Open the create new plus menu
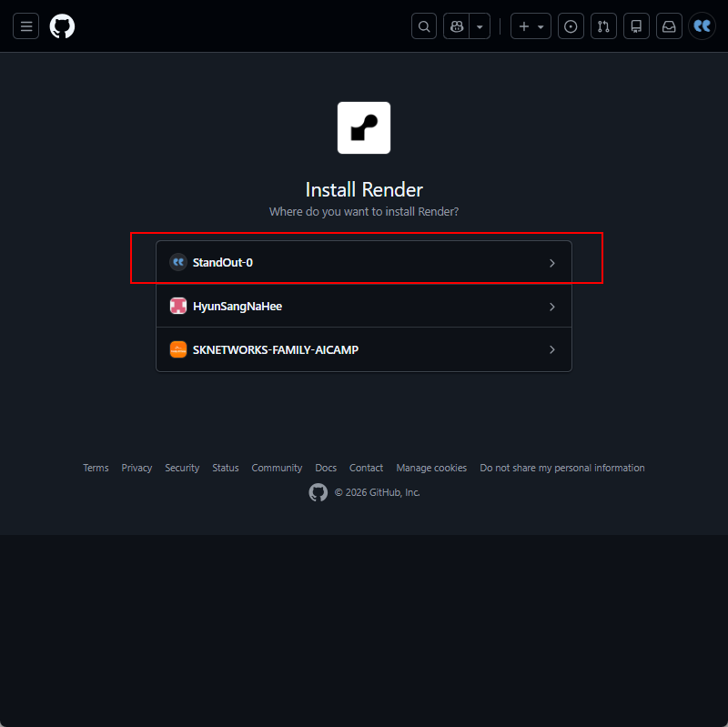Screen dimensions: 728x727 tap(531, 26)
